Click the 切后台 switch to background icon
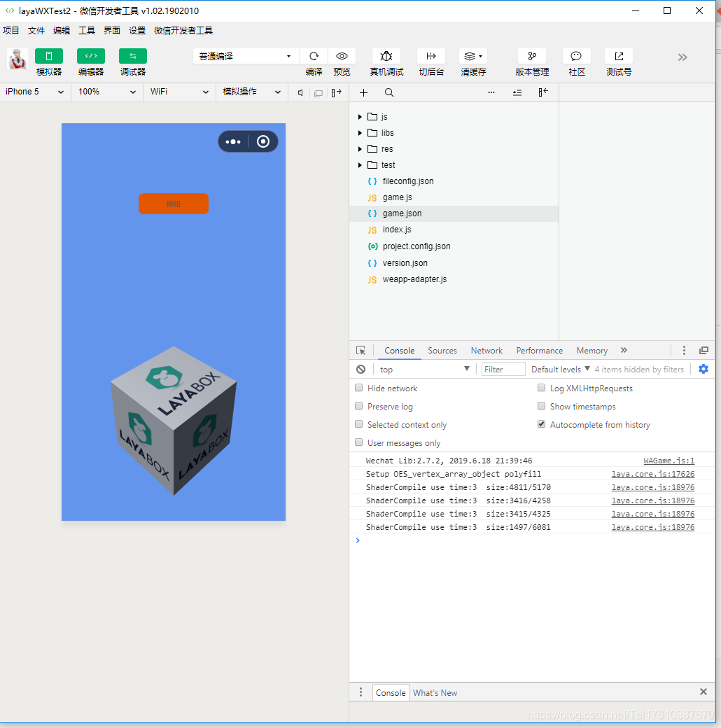Screen dimensions: 721x728 (431, 56)
